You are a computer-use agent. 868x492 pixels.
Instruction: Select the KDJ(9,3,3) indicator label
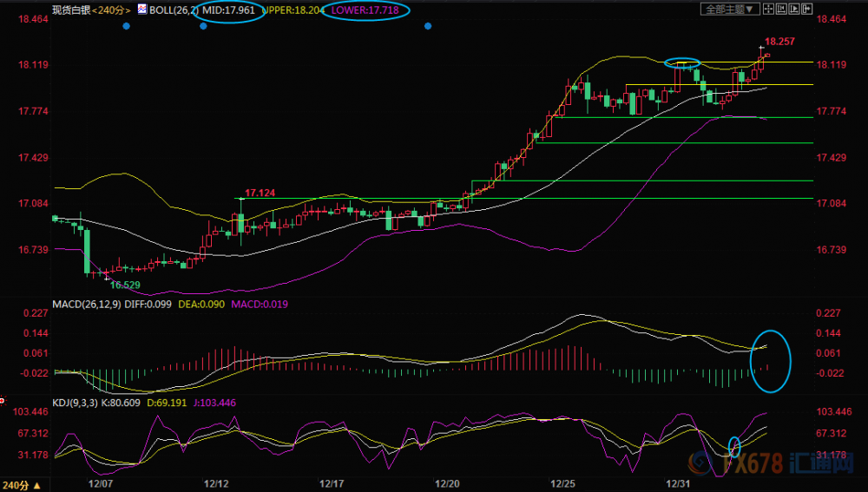(x=75, y=403)
